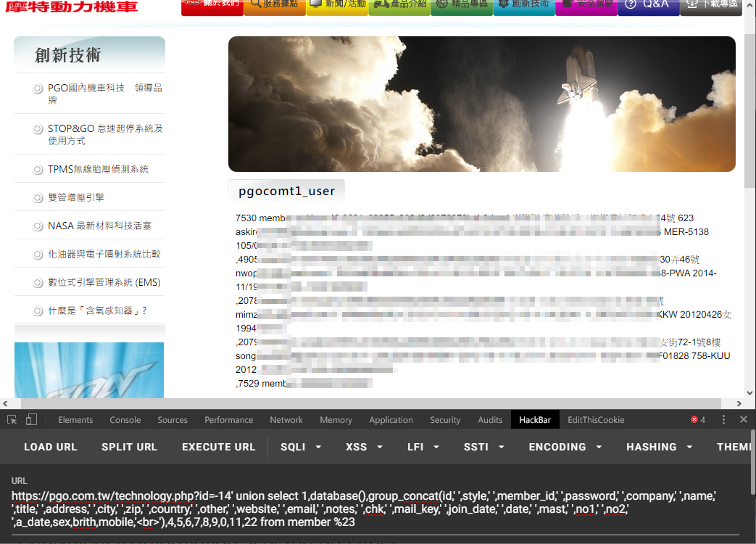This screenshot has width=756, height=544.
Task: Open the THEME menu in HackBar
Action: [x=733, y=447]
